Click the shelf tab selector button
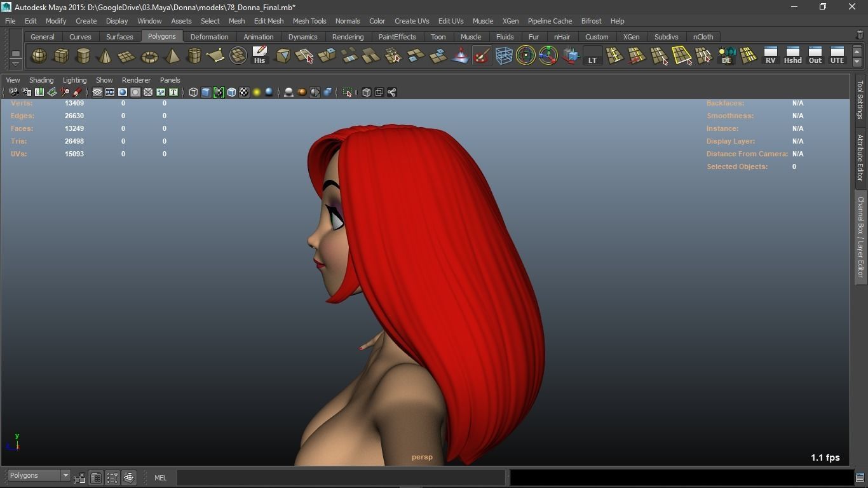The height and width of the screenshot is (488, 868). (x=15, y=52)
